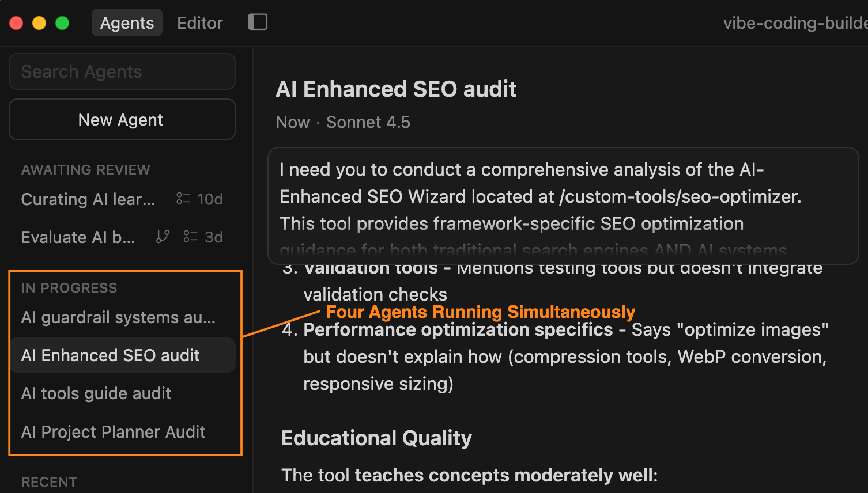
Task: Click 'Performance optimization specifics' bold text
Action: 458,329
